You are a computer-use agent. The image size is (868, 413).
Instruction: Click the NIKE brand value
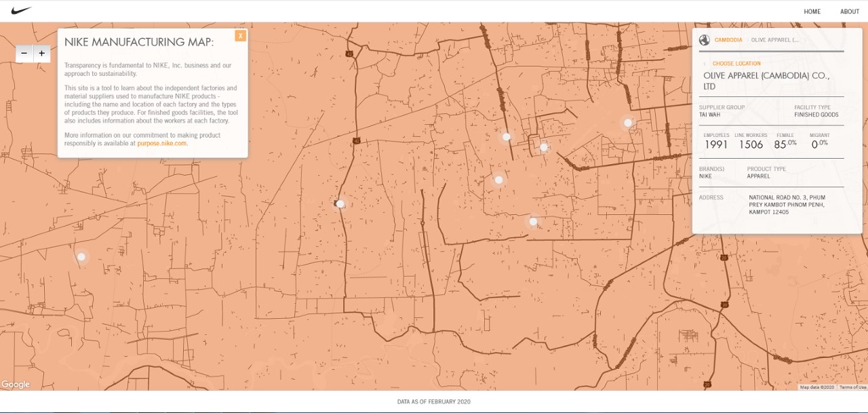pyautogui.click(x=705, y=176)
